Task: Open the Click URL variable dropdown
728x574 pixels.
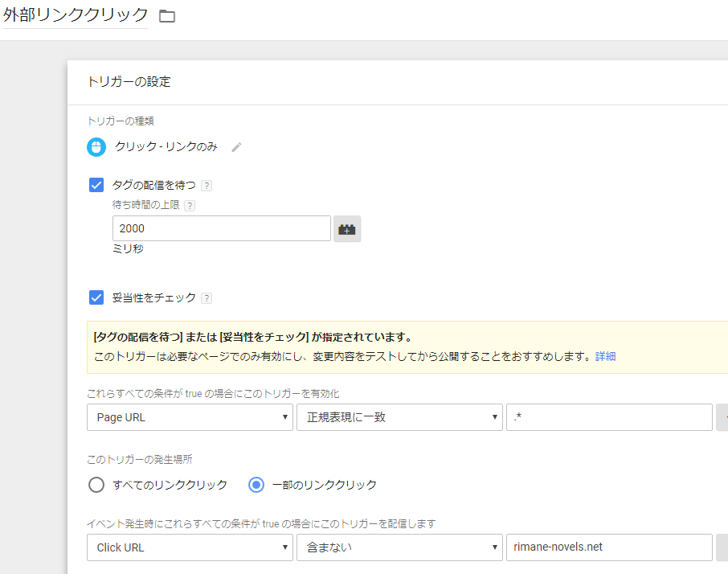Action: (x=190, y=547)
